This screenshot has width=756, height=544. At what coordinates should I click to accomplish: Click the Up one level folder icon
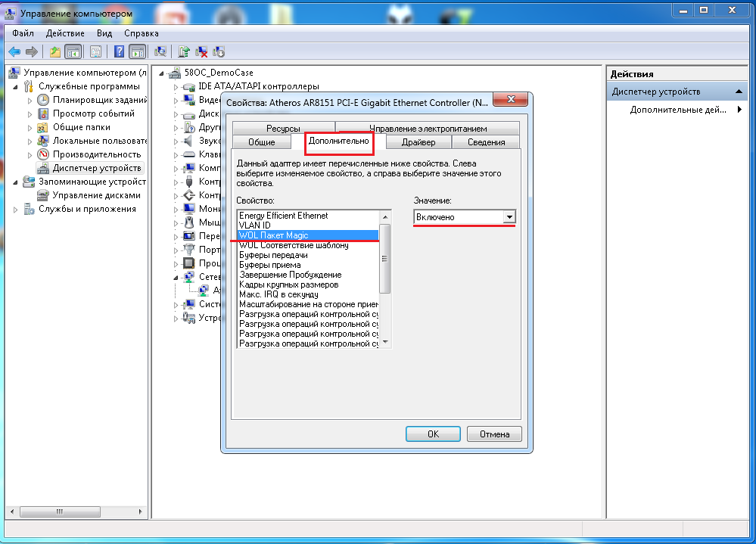point(55,51)
